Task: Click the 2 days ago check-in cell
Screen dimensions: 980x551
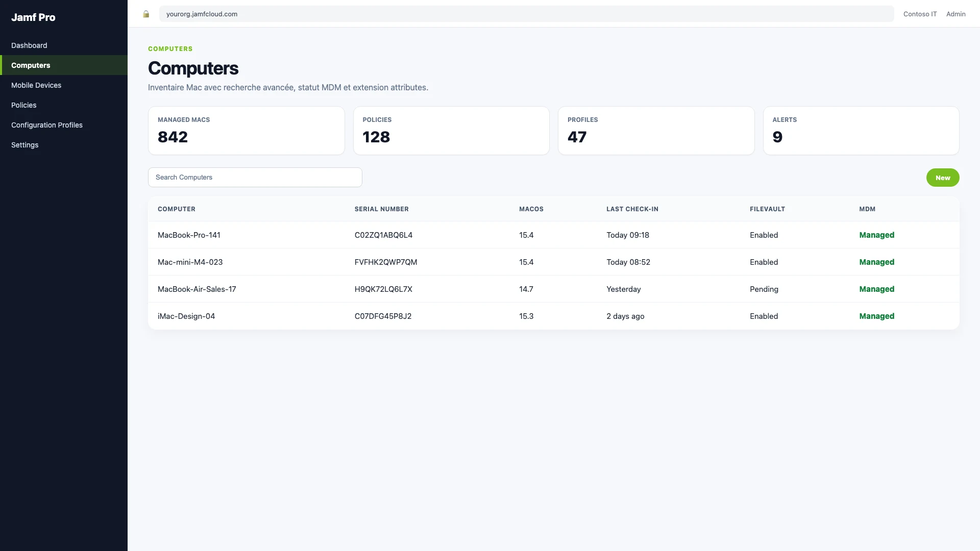Action: (625, 316)
